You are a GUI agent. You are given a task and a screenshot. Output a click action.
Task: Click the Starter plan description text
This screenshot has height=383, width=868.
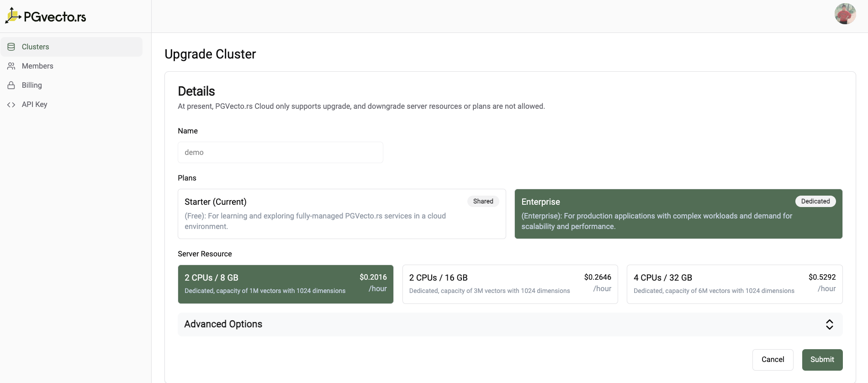click(315, 221)
